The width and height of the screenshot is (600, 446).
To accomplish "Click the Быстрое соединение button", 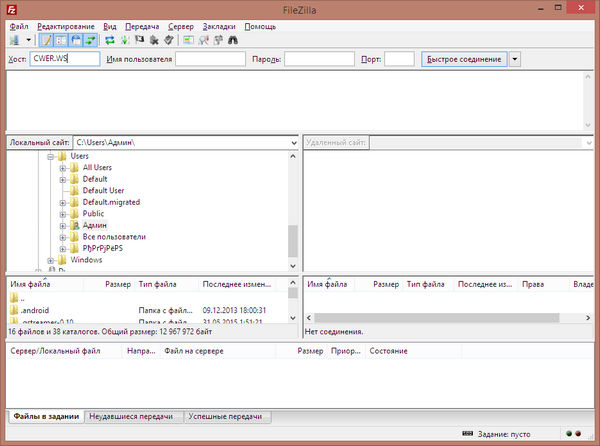I will pos(463,59).
